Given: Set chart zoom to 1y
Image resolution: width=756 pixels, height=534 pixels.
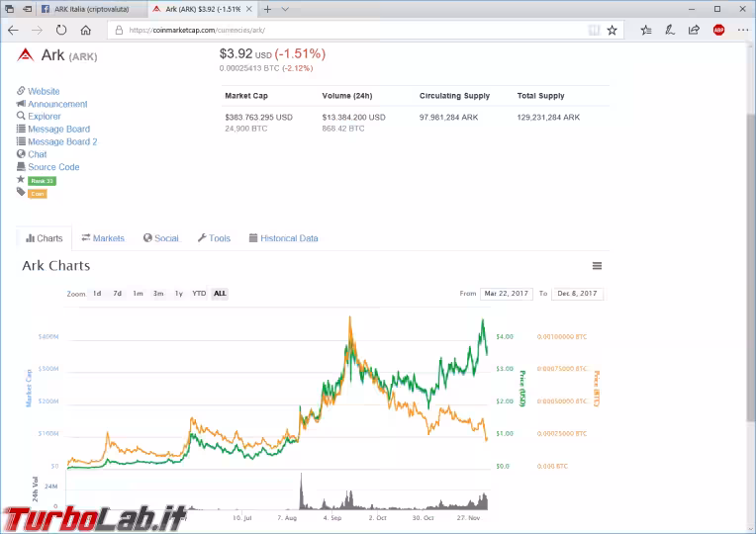Looking at the screenshot, I should point(179,294).
